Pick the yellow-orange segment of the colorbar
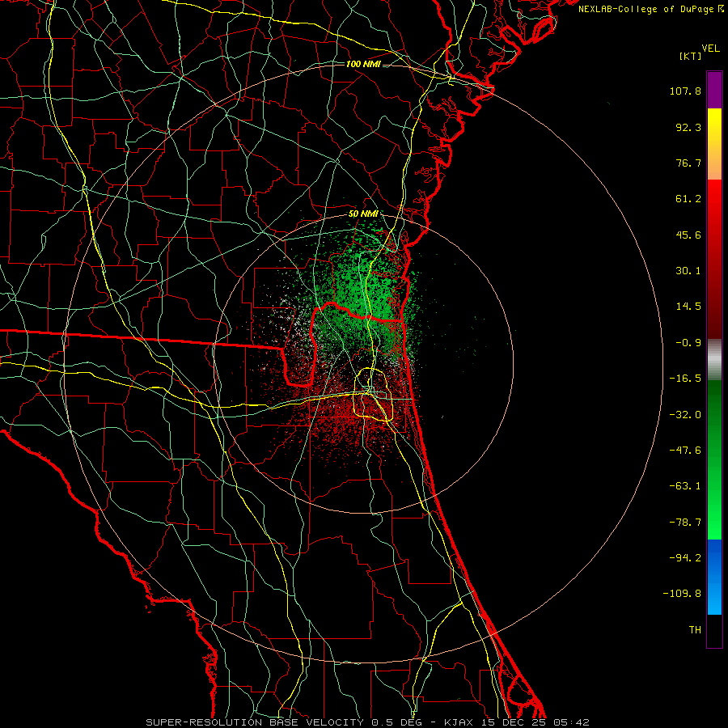 pos(714,144)
